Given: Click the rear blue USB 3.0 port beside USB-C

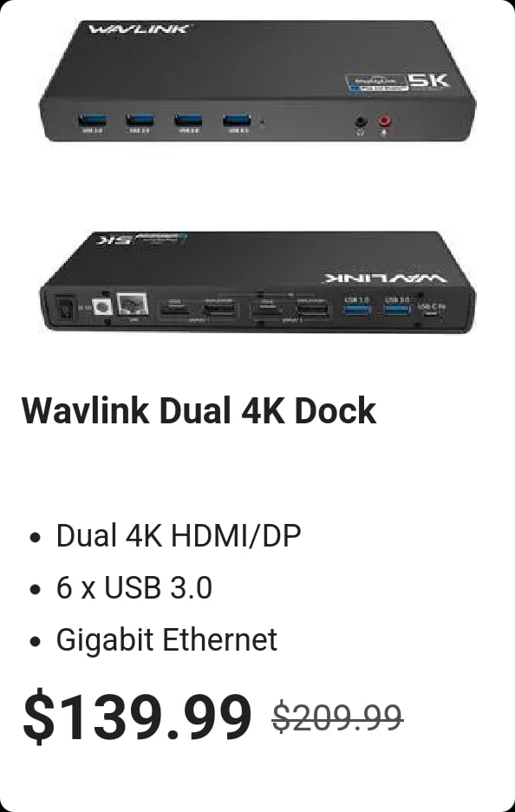Looking at the screenshot, I should point(397,311).
